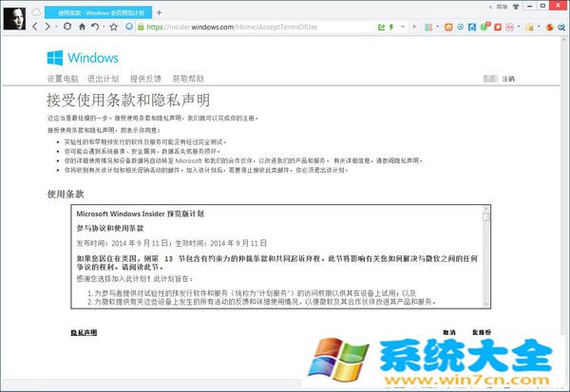Click the green padlock security icon
This screenshot has height=392, width=570.
(x=141, y=27)
